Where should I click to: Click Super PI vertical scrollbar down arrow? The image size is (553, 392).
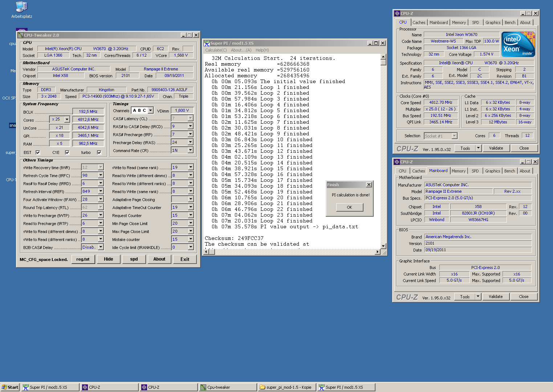point(383,246)
